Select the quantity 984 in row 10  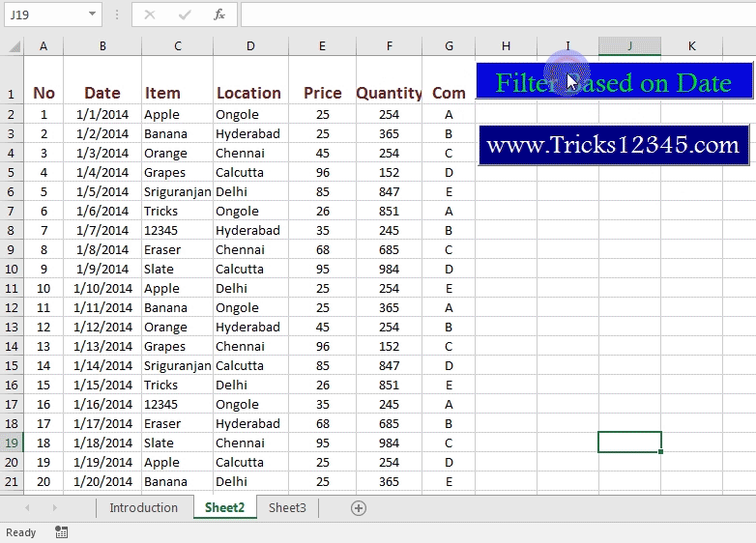click(x=389, y=269)
